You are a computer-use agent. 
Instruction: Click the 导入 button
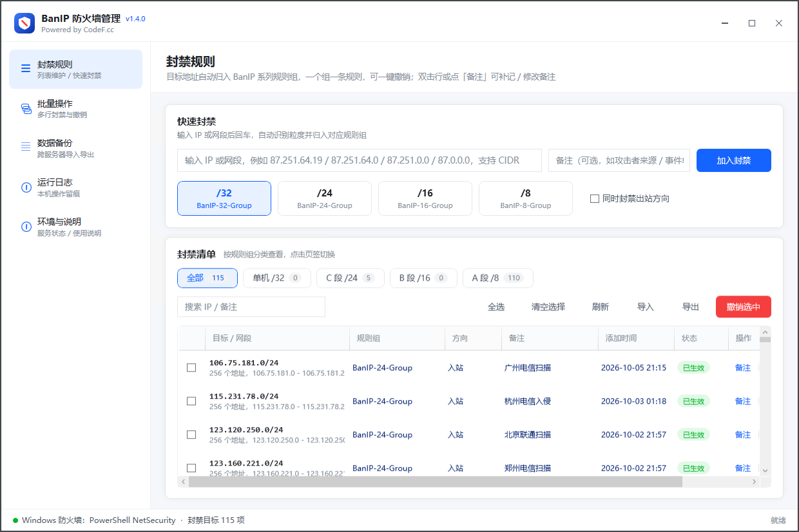(646, 307)
